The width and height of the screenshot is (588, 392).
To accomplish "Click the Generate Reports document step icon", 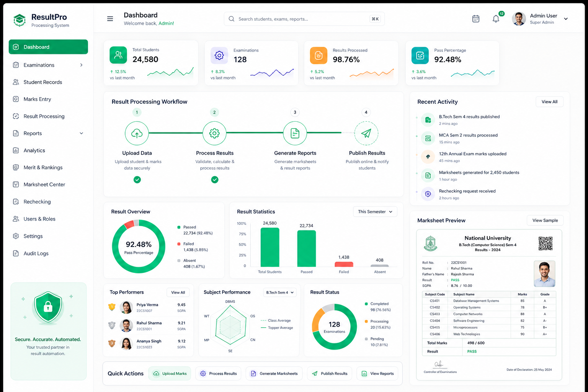I will click(295, 133).
